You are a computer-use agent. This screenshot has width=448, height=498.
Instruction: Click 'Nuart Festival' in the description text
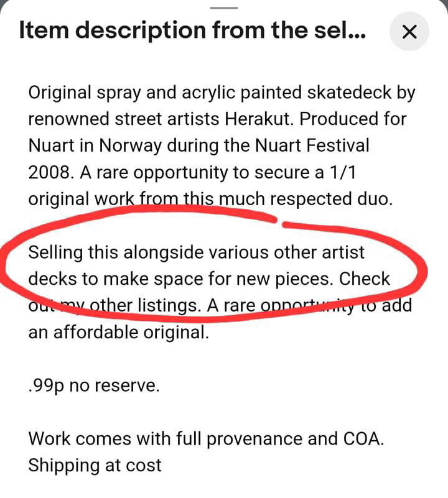(312, 145)
